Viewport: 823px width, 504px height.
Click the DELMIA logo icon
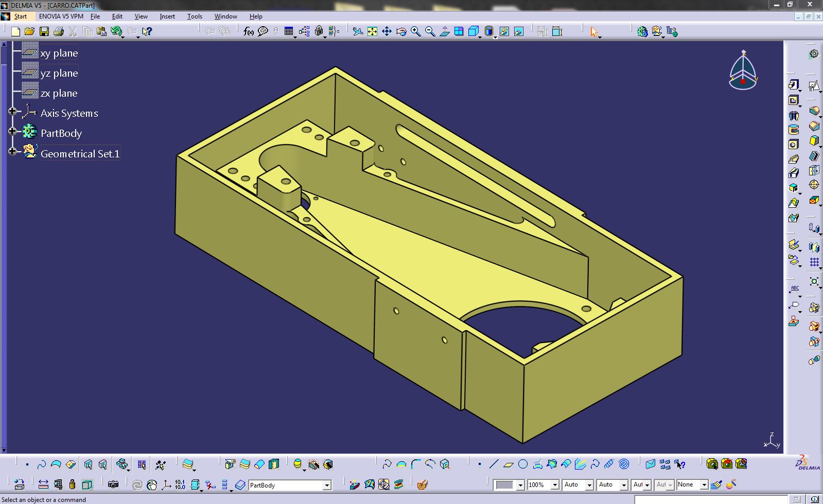point(808,463)
